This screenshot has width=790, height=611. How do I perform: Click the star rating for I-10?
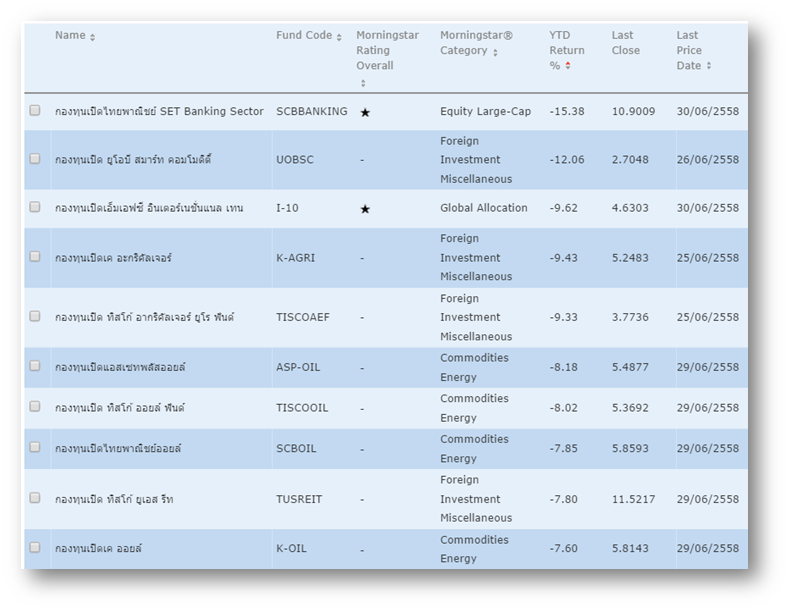(x=365, y=209)
